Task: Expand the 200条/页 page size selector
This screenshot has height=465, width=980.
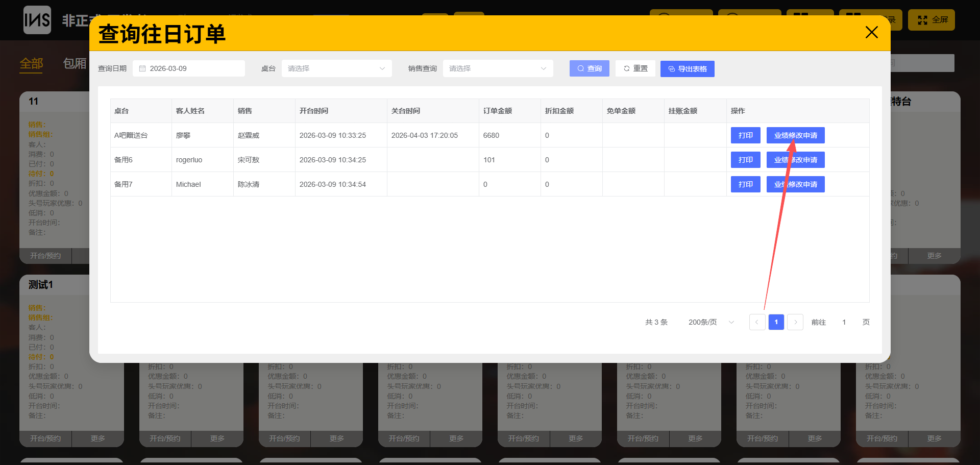Action: point(710,322)
